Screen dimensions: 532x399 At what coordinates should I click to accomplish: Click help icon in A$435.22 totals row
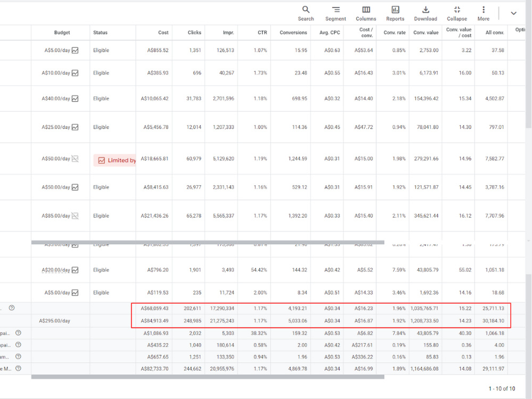[18, 345]
